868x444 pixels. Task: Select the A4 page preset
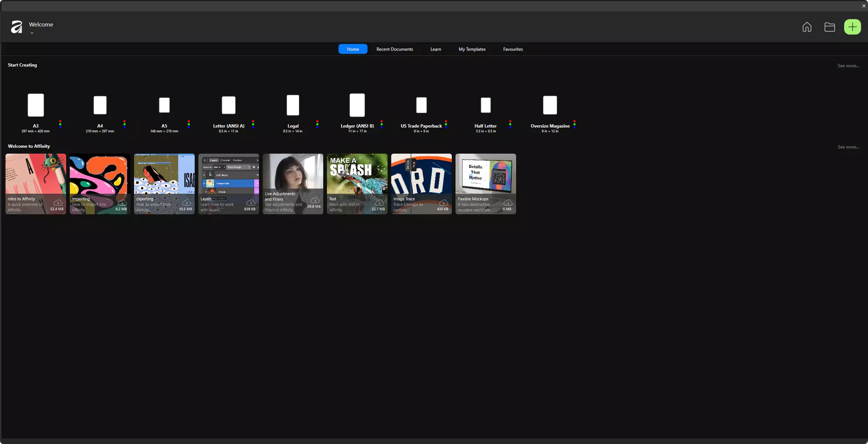[x=100, y=105]
